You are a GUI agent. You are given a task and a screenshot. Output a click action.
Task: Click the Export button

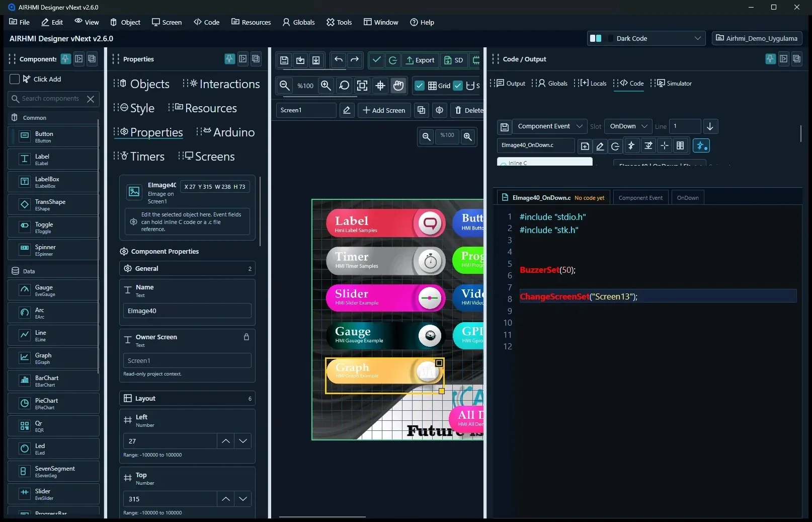420,60
